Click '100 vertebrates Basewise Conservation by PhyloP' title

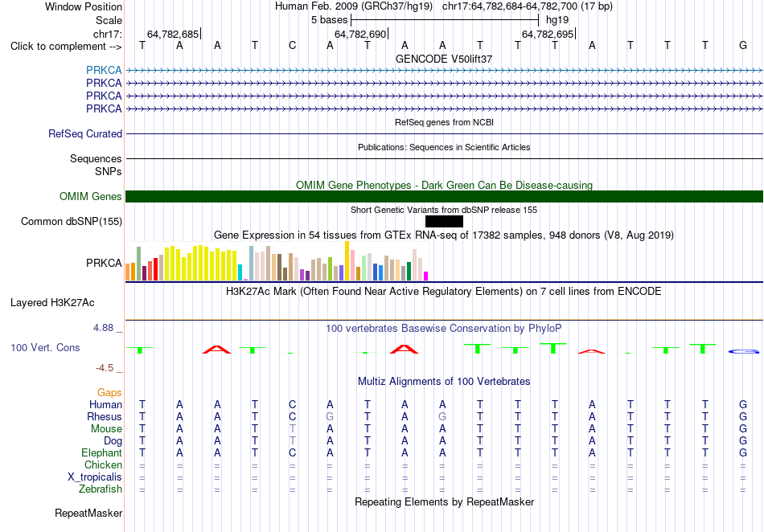point(443,329)
